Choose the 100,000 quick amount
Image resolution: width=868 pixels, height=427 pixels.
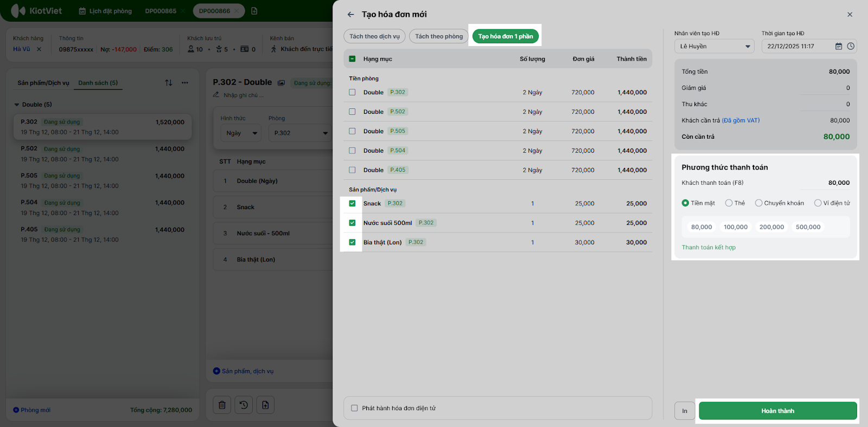coord(736,227)
